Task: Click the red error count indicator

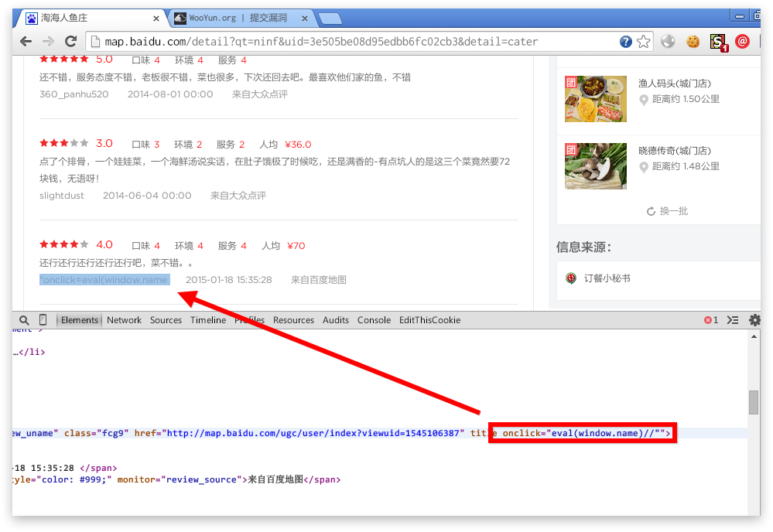Action: click(x=711, y=320)
